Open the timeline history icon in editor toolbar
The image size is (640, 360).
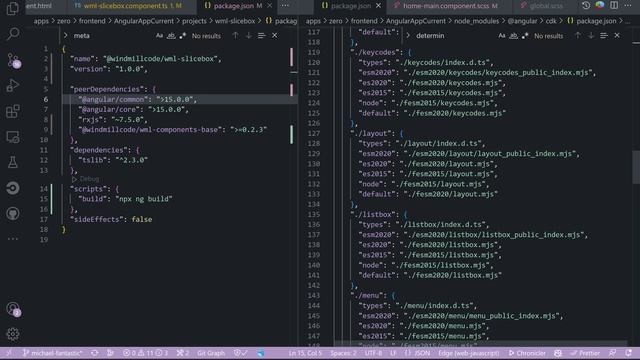tap(586, 6)
